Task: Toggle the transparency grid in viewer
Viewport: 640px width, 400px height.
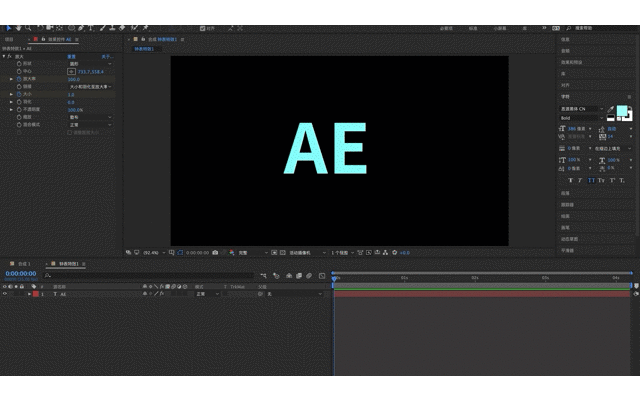Action: pyautogui.click(x=282, y=253)
